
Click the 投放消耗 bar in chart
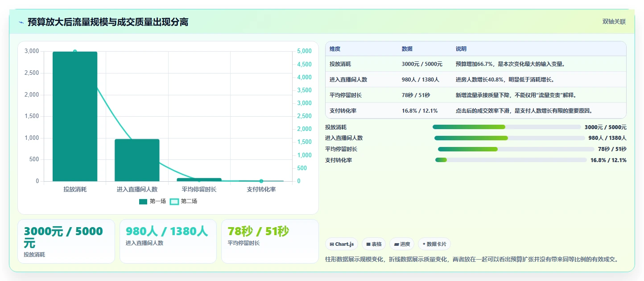[75, 116]
